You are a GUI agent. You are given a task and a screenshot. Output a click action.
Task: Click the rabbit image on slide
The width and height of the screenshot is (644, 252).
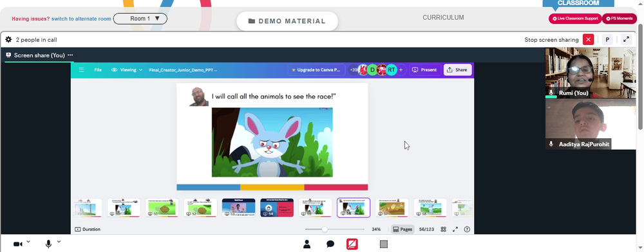[272, 142]
